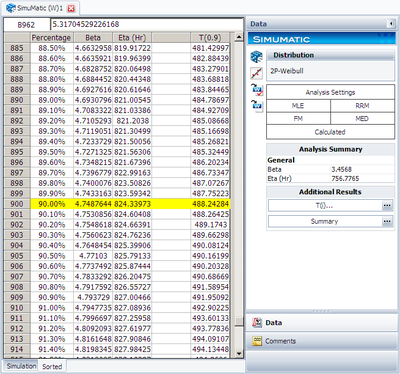Viewport: 400px width, 374px height.
Task: Click Beta cell 4.77103
Action: pos(93,256)
